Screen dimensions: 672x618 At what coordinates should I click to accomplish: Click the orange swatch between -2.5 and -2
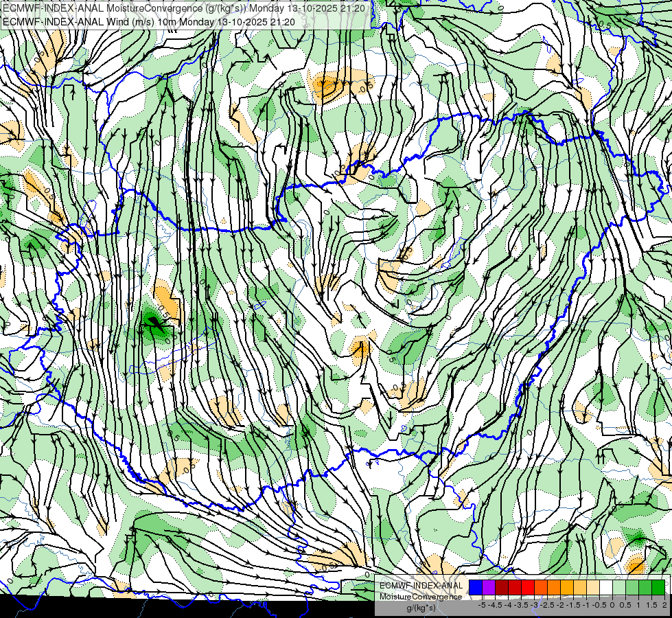[x=554, y=588]
